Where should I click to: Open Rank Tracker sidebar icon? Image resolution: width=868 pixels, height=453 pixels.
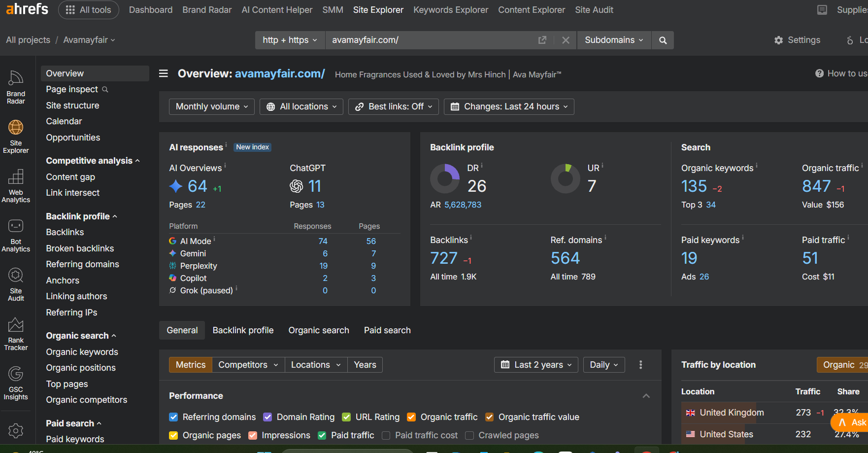16,334
